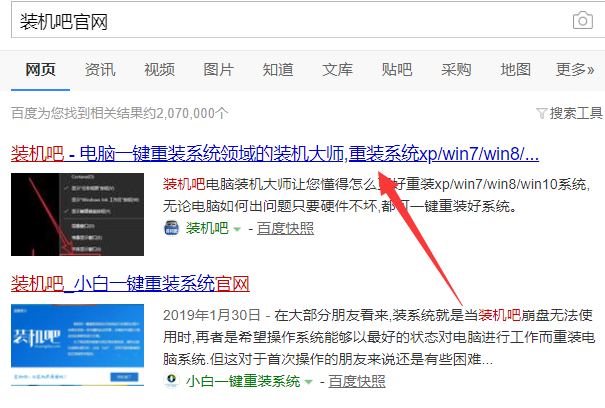Open the result 装机吧 - 电脑一键重装系统领域的装机大师
Viewport: 605px width, 408px height.
(275, 154)
